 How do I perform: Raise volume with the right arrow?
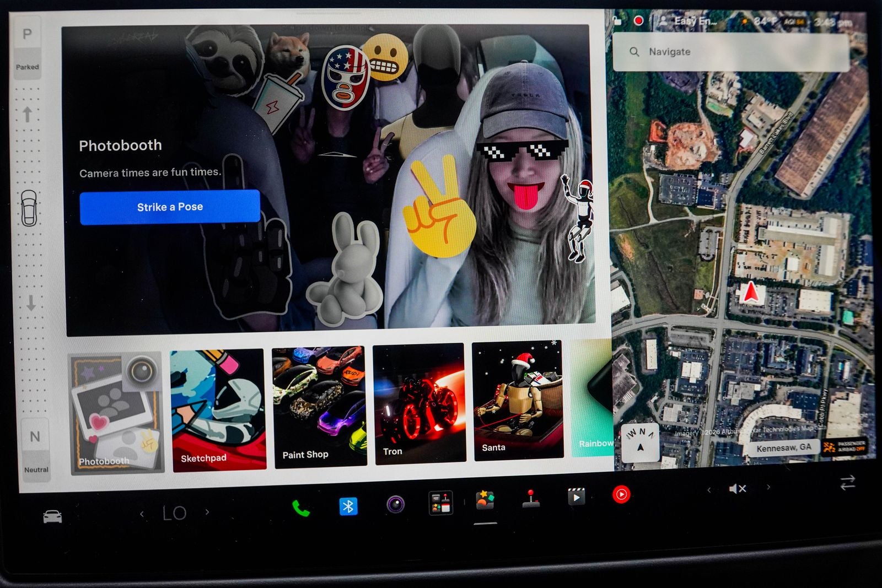click(768, 487)
